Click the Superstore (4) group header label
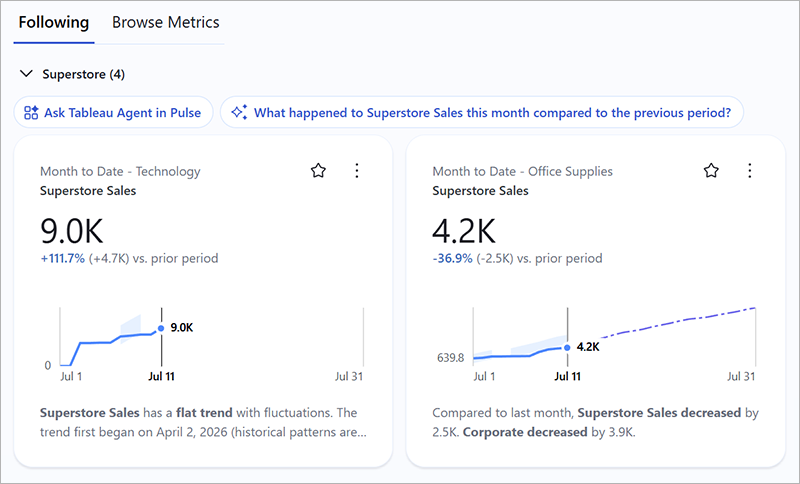The width and height of the screenshot is (800, 484). click(x=84, y=74)
